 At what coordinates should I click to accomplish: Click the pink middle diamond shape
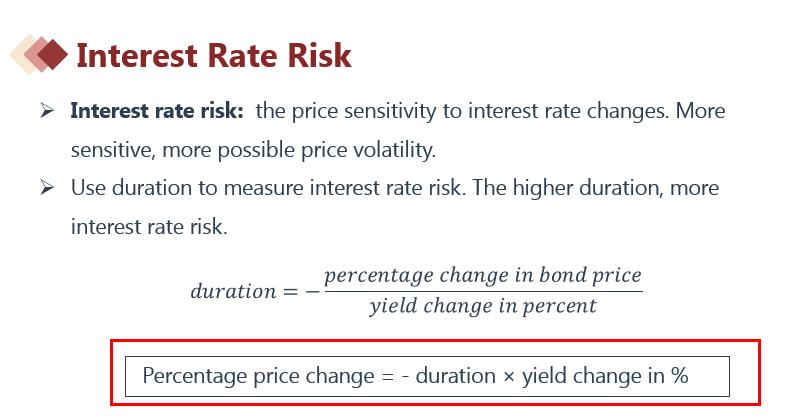(35, 54)
